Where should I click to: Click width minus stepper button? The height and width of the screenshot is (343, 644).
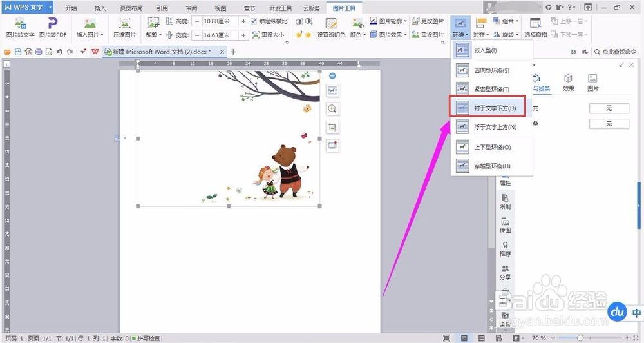[197, 35]
